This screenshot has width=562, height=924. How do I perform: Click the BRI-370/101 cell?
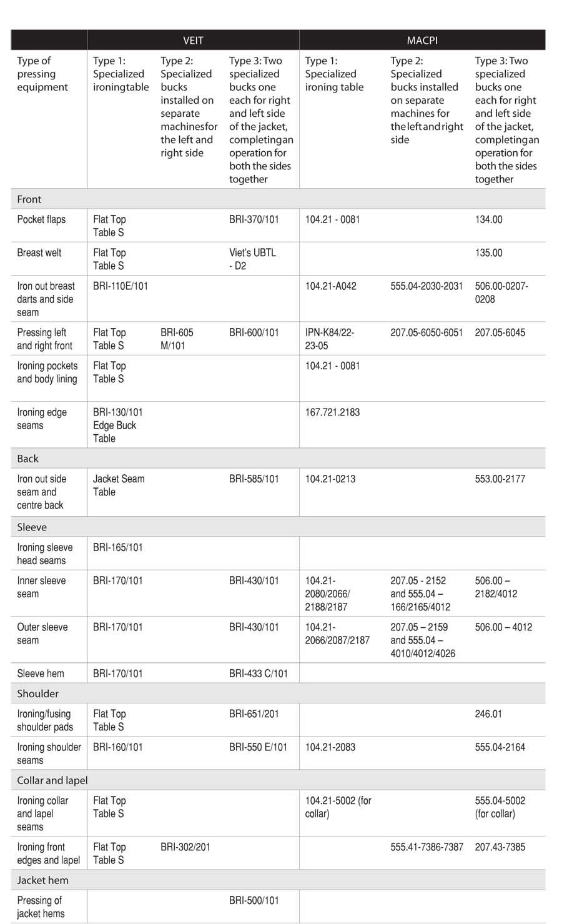(x=254, y=219)
